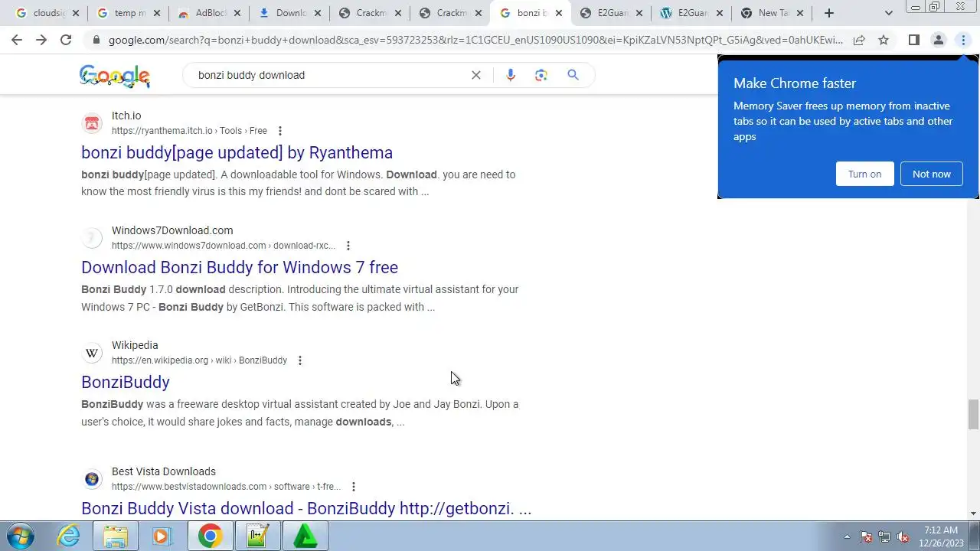This screenshot has width=980, height=551.
Task: Open 'Bonzi Buddy Vista download' result
Action: 306,508
